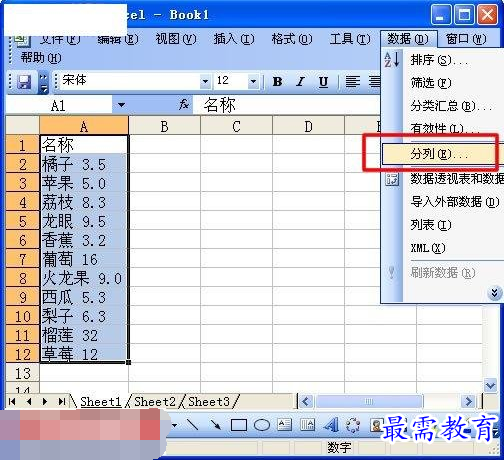
Task: Go to previous sheet navigation arrow
Action: (x=29, y=401)
